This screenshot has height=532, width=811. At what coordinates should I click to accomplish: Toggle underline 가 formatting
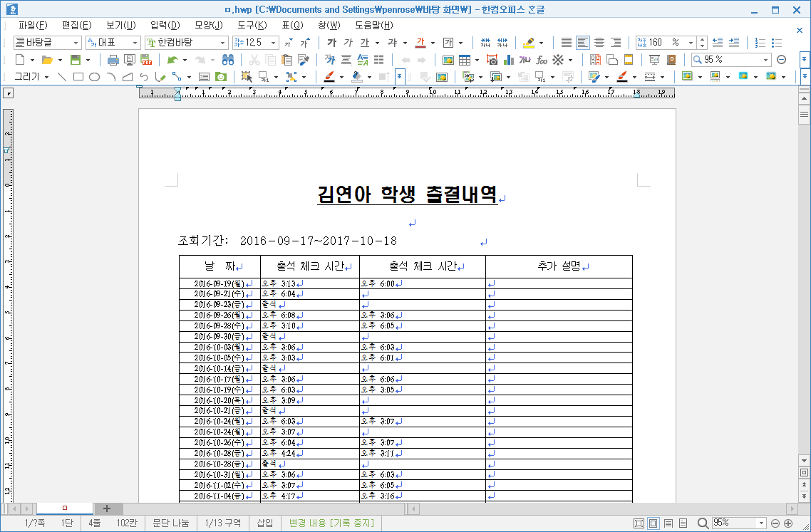[x=365, y=43]
